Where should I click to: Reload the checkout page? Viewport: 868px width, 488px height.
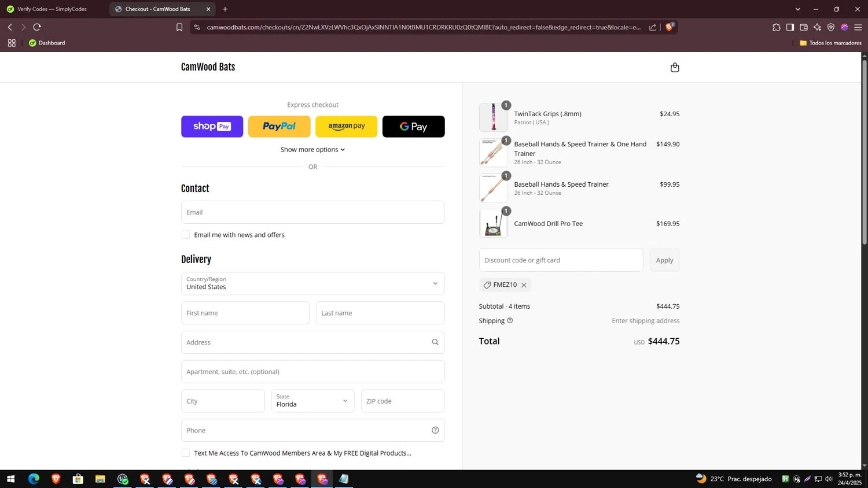pyautogui.click(x=37, y=27)
